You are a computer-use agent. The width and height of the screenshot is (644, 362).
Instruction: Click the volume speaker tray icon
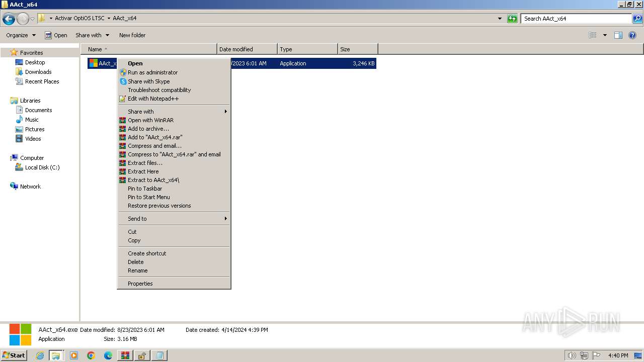[x=572, y=355]
